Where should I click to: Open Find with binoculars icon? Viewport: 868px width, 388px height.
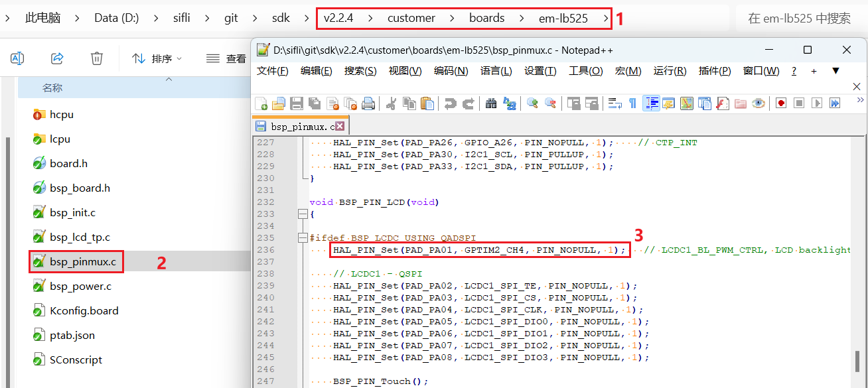(492, 103)
